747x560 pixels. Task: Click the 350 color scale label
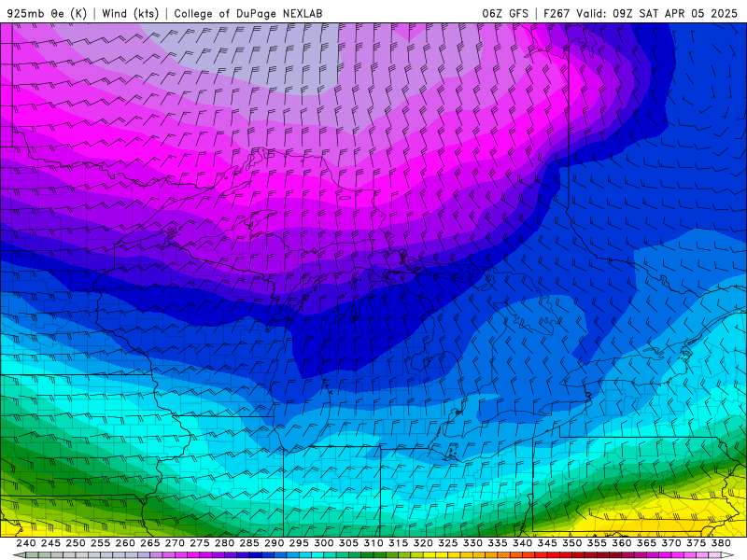point(571,543)
